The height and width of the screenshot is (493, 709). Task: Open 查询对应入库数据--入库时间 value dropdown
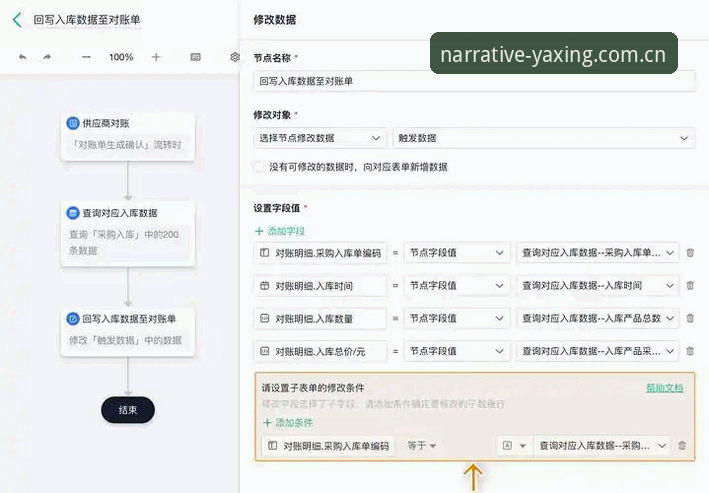[x=597, y=286]
